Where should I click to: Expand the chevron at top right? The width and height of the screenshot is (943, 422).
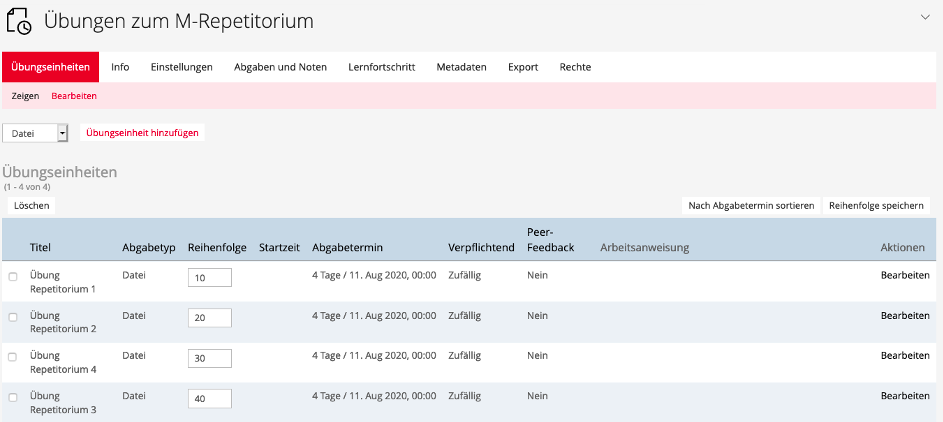click(x=925, y=16)
